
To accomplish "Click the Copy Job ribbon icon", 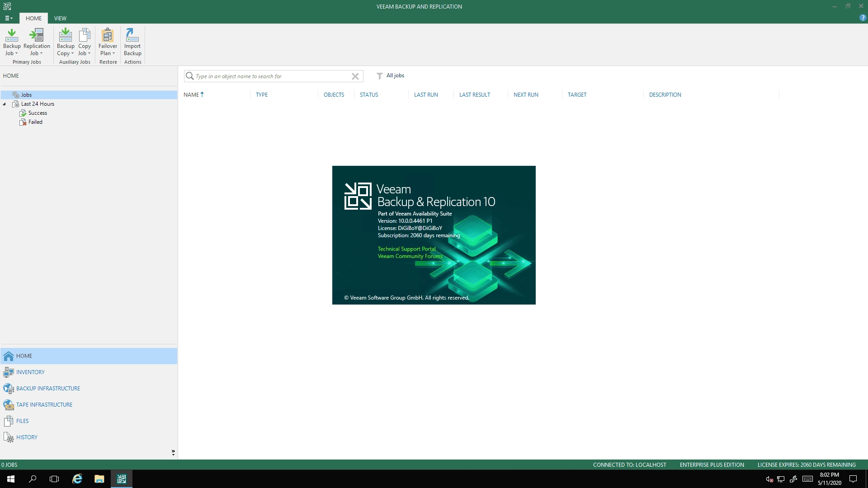I will point(85,35).
